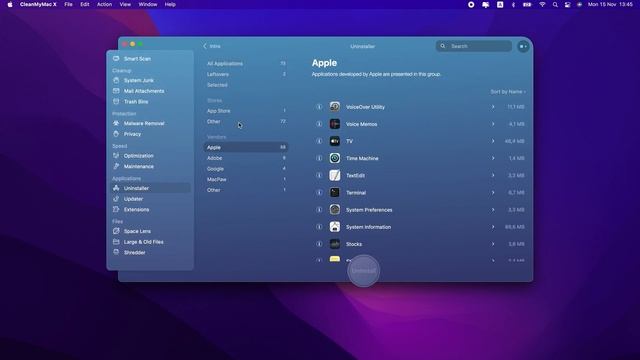The height and width of the screenshot is (360, 640).
Task: Click the Search input field
Action: (x=474, y=46)
